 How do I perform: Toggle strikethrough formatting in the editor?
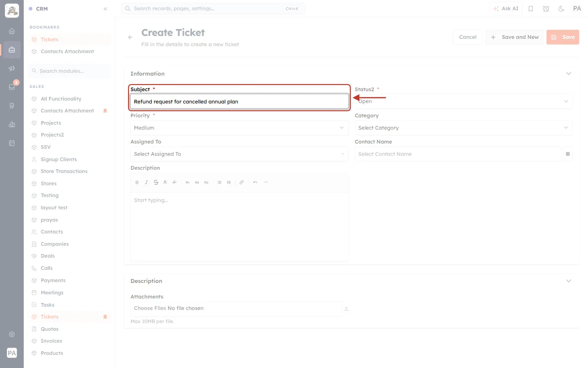pyautogui.click(x=156, y=182)
